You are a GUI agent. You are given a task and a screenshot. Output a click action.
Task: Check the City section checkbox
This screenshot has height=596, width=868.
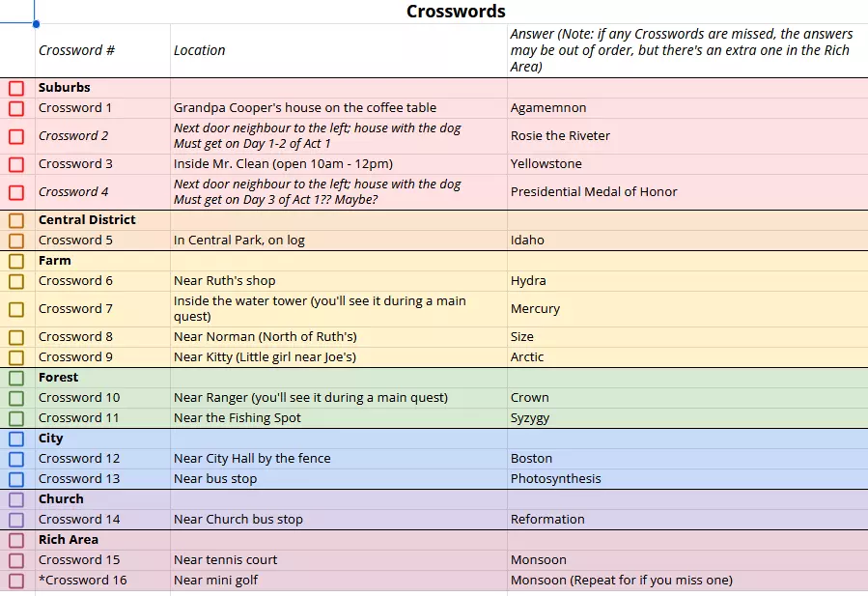(16, 439)
